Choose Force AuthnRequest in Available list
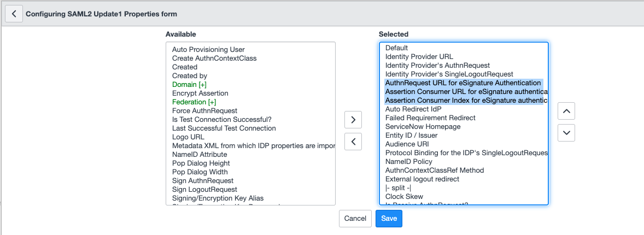Viewport: 644px width, 235px height. (x=204, y=111)
